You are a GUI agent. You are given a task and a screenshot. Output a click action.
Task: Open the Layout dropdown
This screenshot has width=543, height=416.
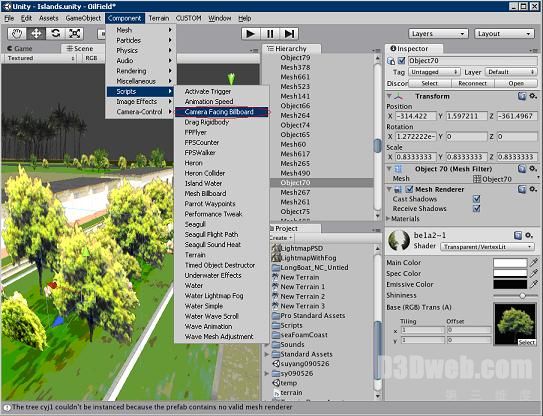pyautogui.click(x=504, y=34)
